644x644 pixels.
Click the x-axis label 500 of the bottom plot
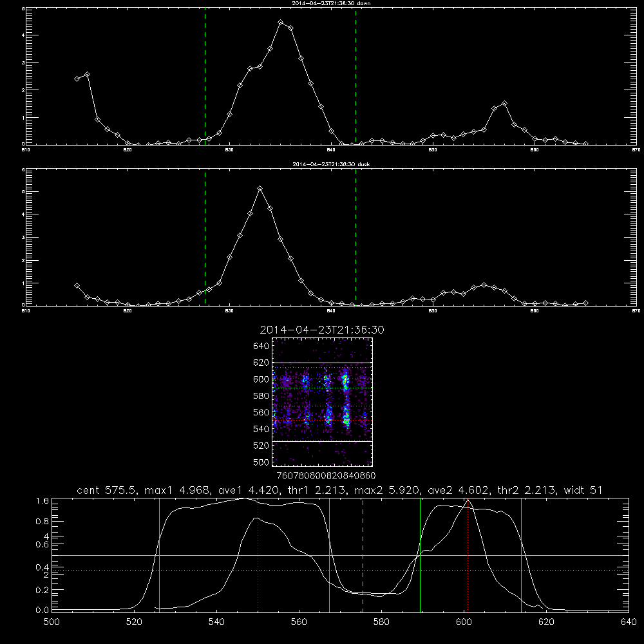pyautogui.click(x=52, y=622)
